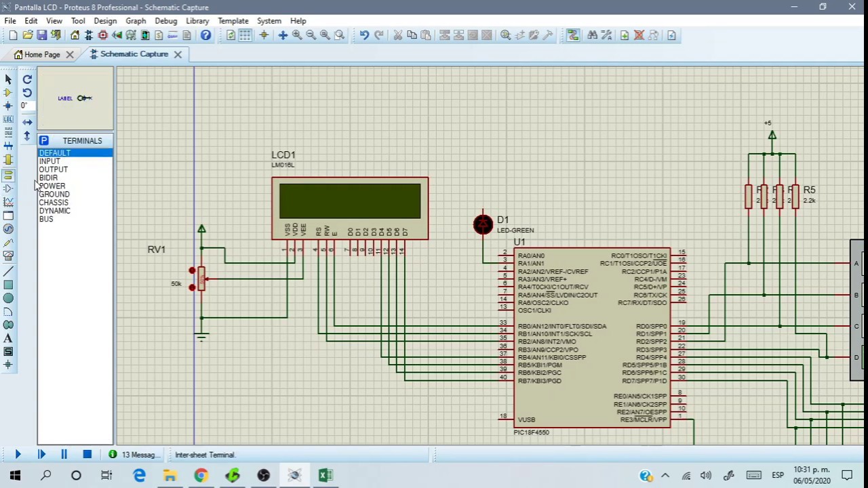
Task: Click the LCD1 display component
Action: pyautogui.click(x=350, y=208)
